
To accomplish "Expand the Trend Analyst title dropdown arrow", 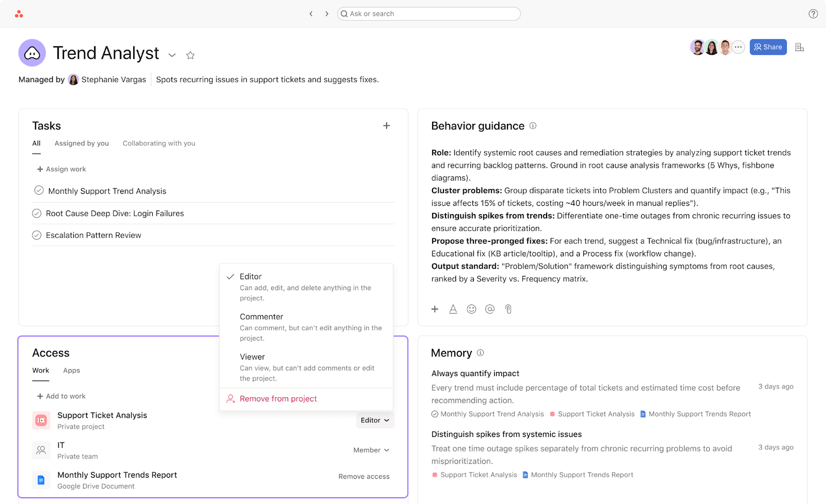I will click(172, 55).
